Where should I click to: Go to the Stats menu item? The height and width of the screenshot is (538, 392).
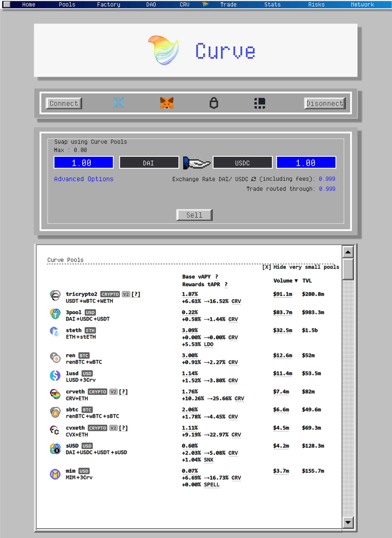[x=272, y=5]
